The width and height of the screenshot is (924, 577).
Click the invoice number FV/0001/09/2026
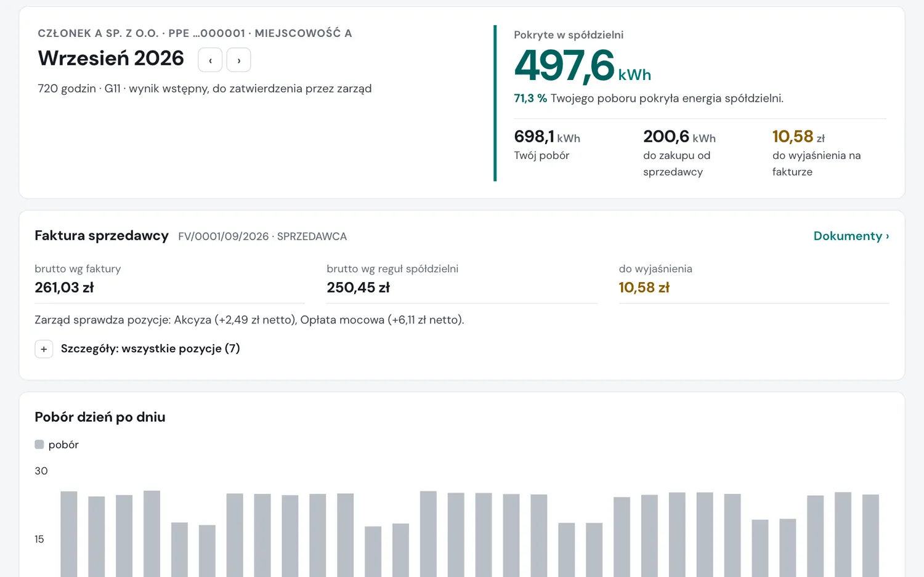pyautogui.click(x=224, y=236)
